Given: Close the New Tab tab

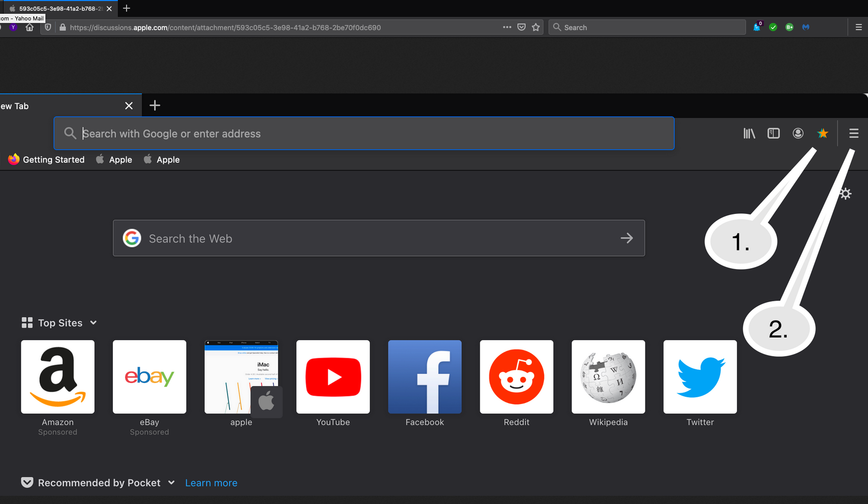Looking at the screenshot, I should point(129,106).
